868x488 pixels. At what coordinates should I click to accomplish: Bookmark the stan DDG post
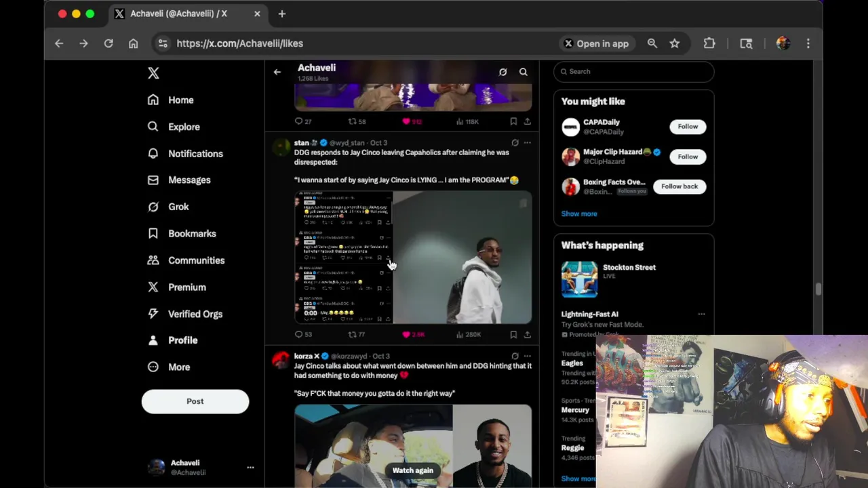coord(513,334)
